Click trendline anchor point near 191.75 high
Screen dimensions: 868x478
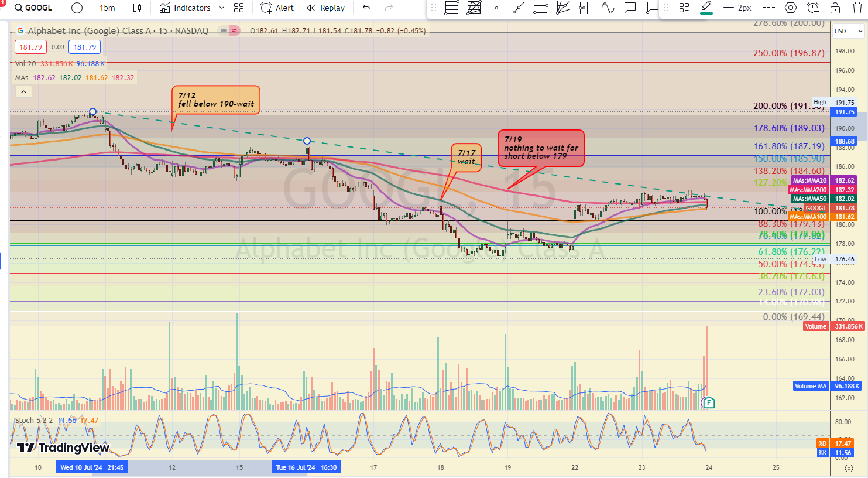click(x=93, y=112)
